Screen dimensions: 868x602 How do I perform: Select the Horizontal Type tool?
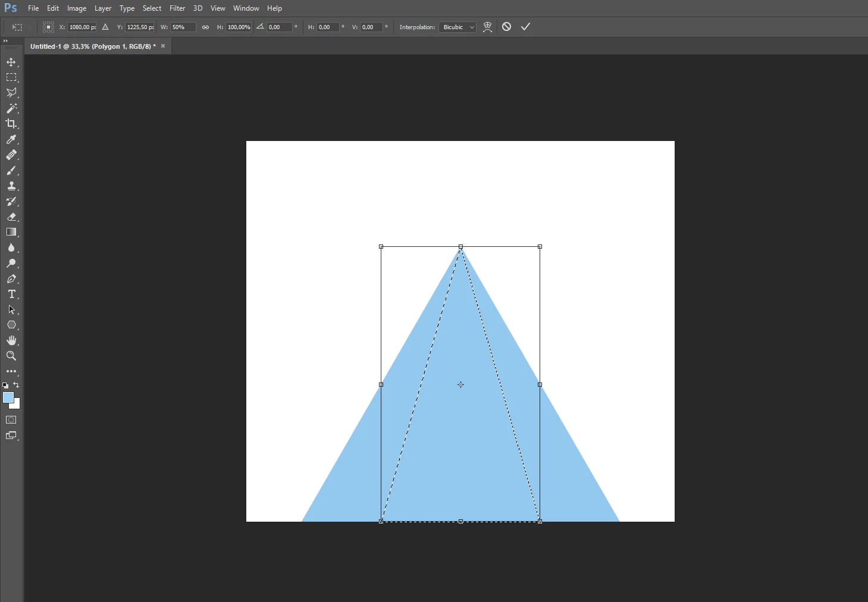11,294
